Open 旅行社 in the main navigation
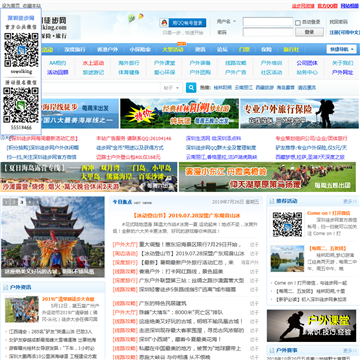This screenshot has height=360, width=360. click(291, 50)
